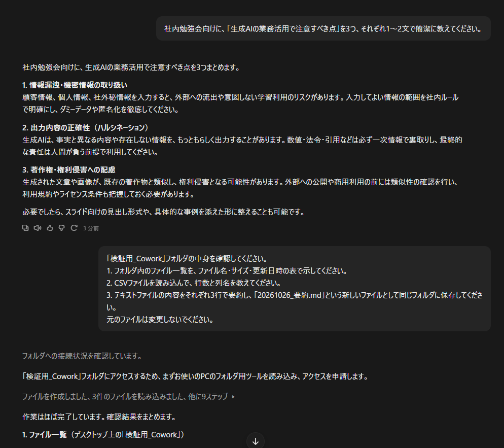This screenshot has height=448, width=504.
Task: Jump to latest message with down arrow button
Action: click(256, 441)
